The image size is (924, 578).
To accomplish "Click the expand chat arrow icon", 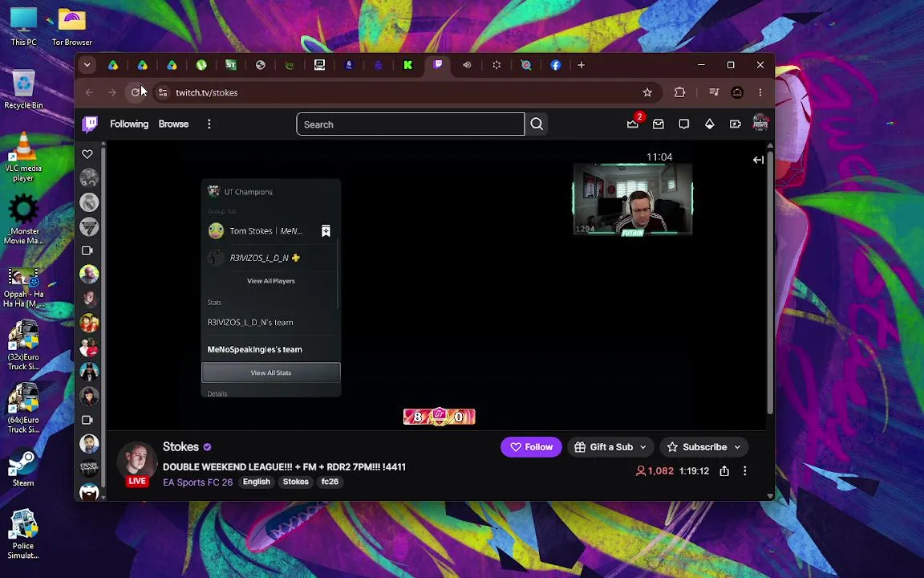I will click(759, 160).
